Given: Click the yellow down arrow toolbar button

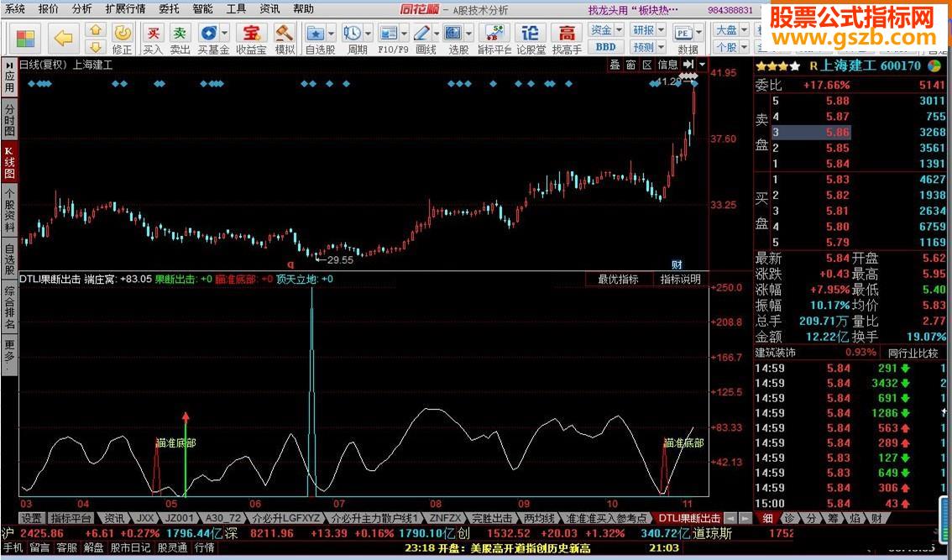Looking at the screenshot, I should point(96,46).
